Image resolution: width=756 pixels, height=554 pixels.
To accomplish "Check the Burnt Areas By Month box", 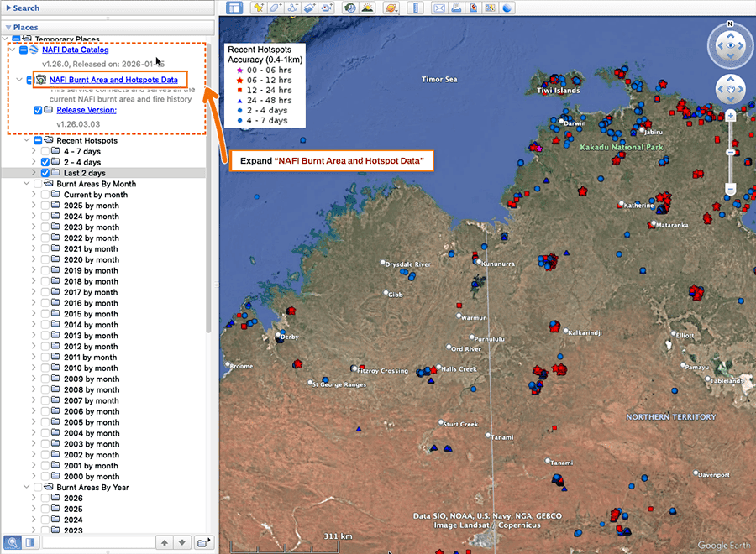I will coord(38,184).
